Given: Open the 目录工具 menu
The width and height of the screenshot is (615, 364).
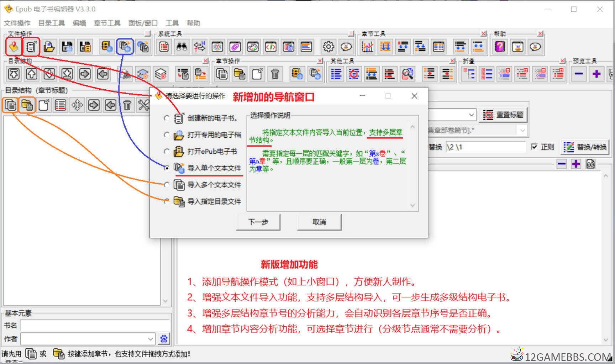Looking at the screenshot, I should click(52, 23).
